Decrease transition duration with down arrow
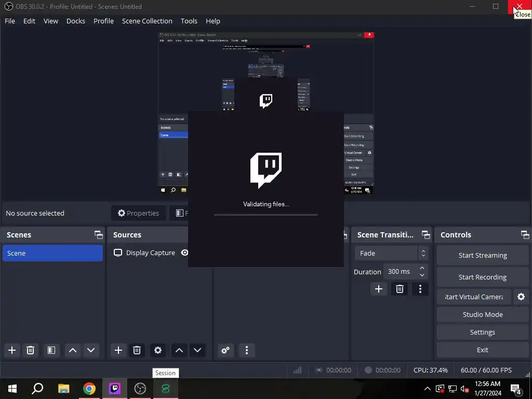 click(x=422, y=275)
